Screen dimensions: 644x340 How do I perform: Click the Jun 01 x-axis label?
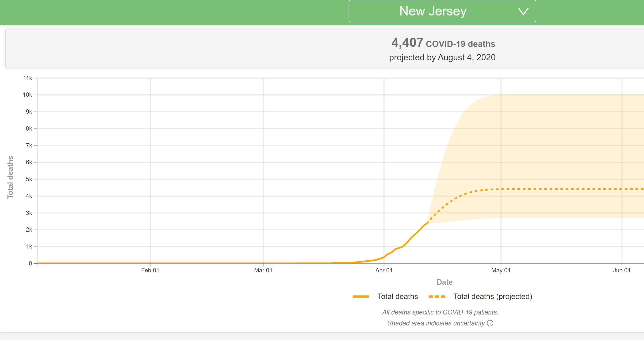point(622,270)
